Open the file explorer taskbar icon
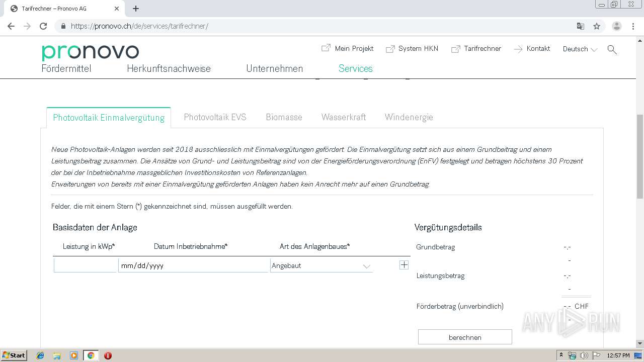 tap(57, 355)
